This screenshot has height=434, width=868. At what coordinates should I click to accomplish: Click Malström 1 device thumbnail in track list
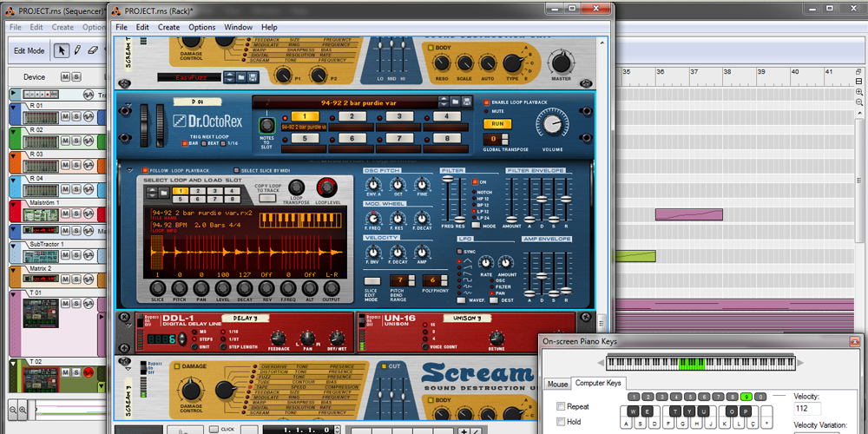coord(41,214)
